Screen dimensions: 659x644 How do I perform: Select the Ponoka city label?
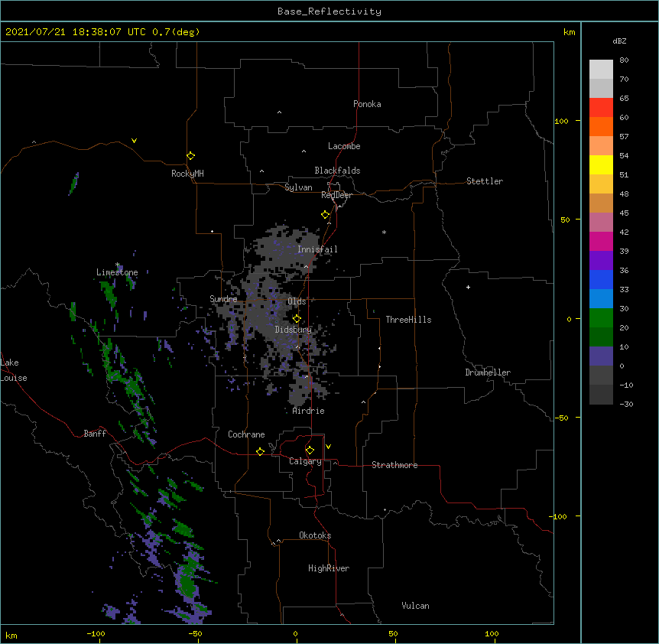(x=367, y=104)
